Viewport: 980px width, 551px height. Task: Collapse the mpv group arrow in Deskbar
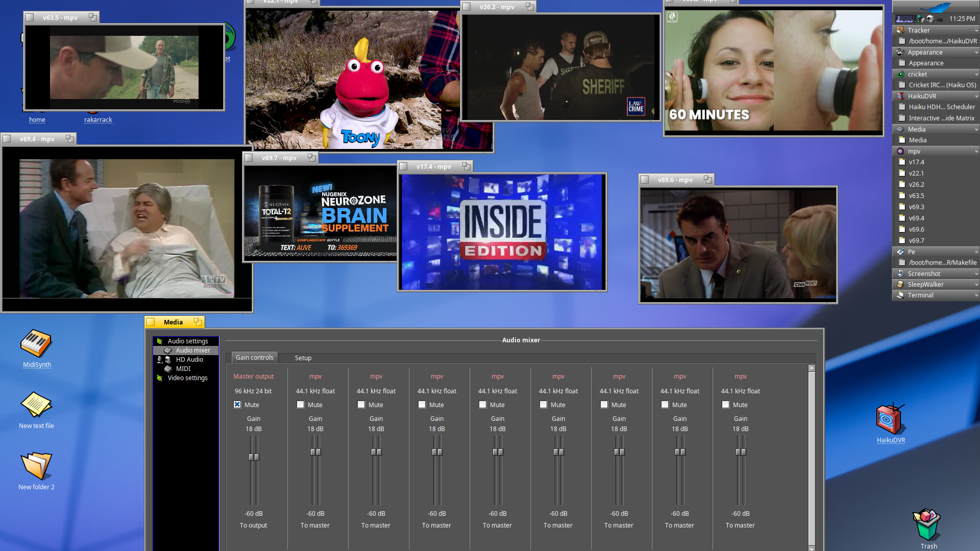pyautogui.click(x=976, y=152)
